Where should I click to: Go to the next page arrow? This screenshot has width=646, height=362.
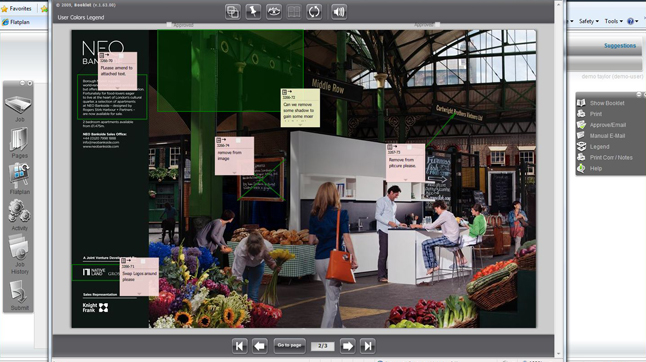[347, 346]
